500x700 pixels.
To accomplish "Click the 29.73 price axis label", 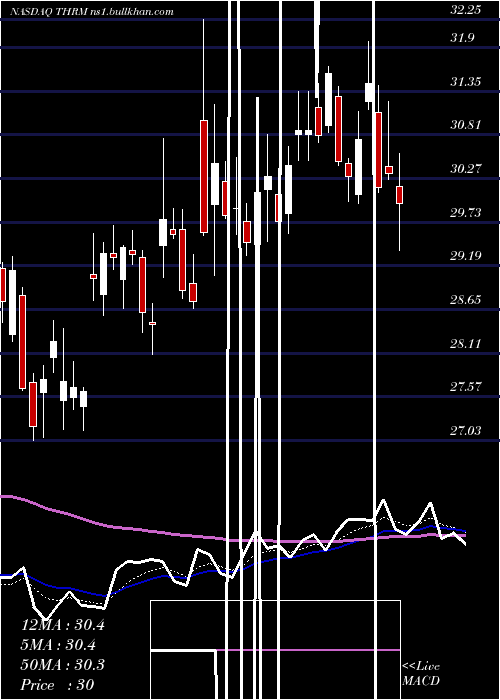I will (x=466, y=213).
